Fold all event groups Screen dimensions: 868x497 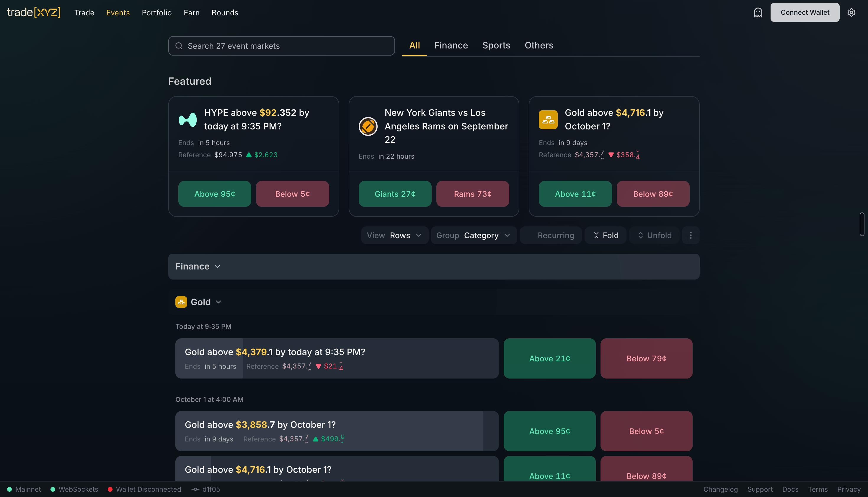click(605, 235)
